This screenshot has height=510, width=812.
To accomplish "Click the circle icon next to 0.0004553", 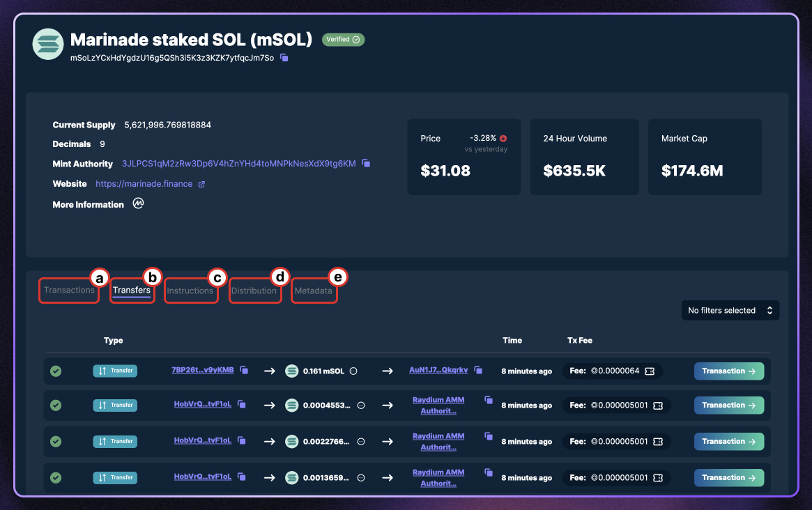I will click(x=361, y=405).
